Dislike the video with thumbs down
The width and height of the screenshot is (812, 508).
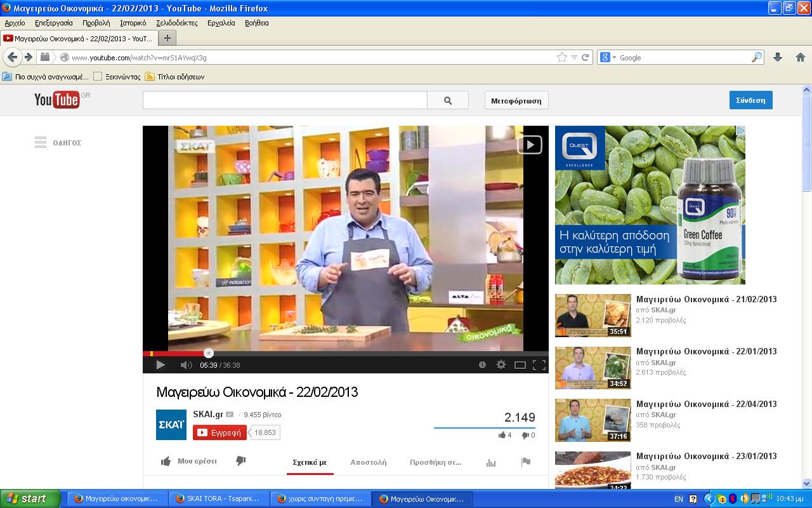coord(240,461)
